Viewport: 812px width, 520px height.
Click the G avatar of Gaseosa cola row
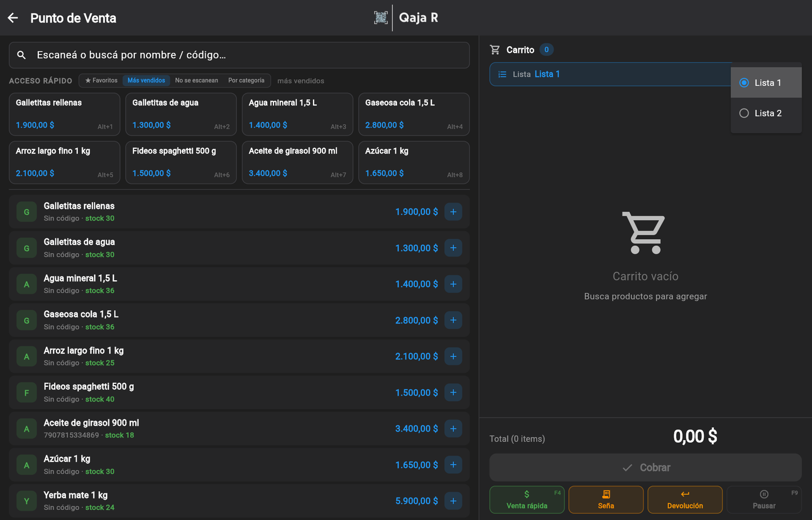coord(27,320)
